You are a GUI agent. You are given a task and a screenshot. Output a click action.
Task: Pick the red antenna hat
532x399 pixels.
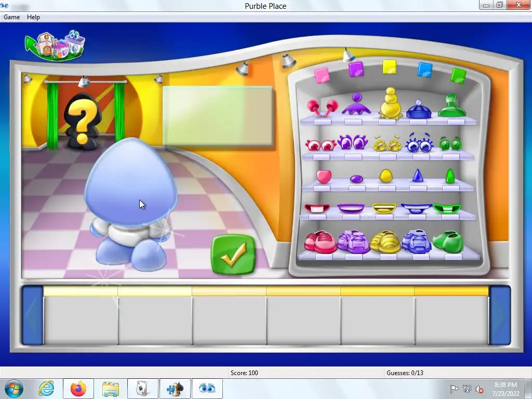coord(322,109)
